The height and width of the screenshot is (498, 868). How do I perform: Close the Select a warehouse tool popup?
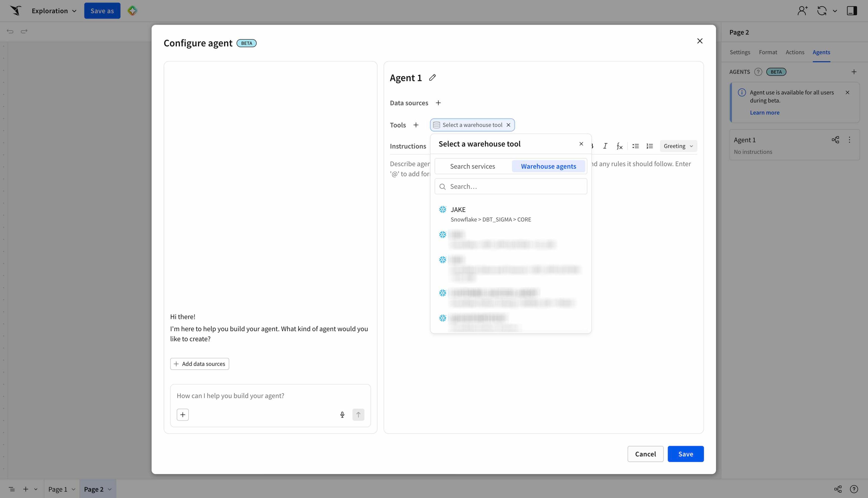pos(581,144)
